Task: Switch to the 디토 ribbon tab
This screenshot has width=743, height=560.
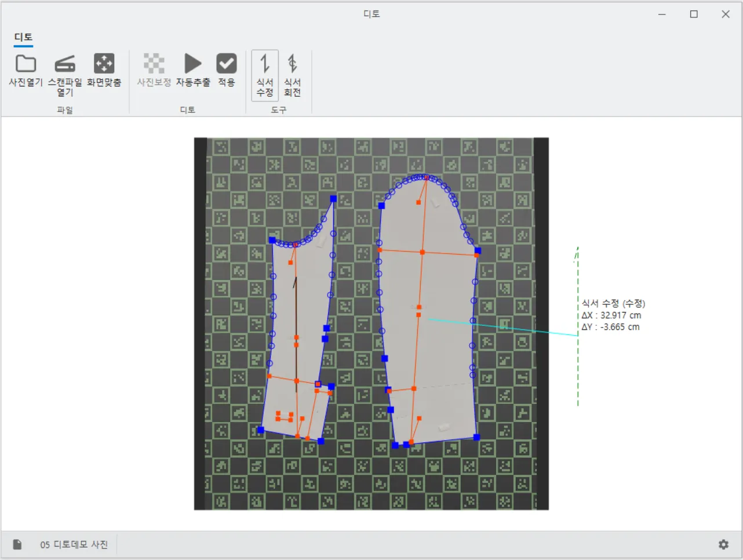Action: coord(24,37)
